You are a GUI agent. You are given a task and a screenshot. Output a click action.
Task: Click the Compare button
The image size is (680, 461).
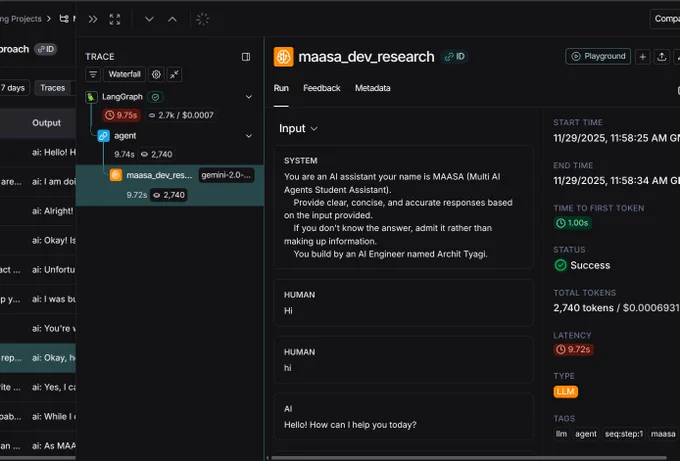pyautogui.click(x=665, y=19)
